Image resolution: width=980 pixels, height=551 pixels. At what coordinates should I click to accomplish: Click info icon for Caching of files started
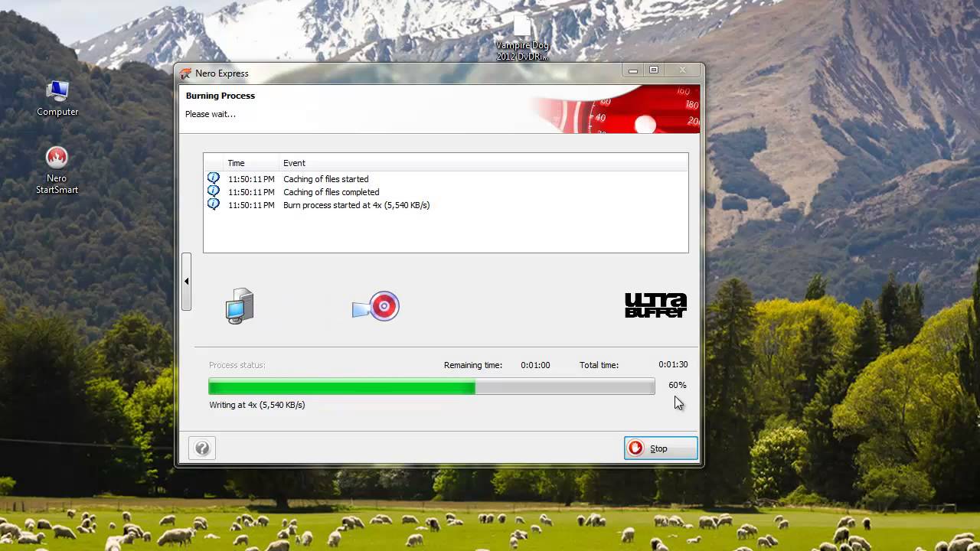click(x=214, y=178)
